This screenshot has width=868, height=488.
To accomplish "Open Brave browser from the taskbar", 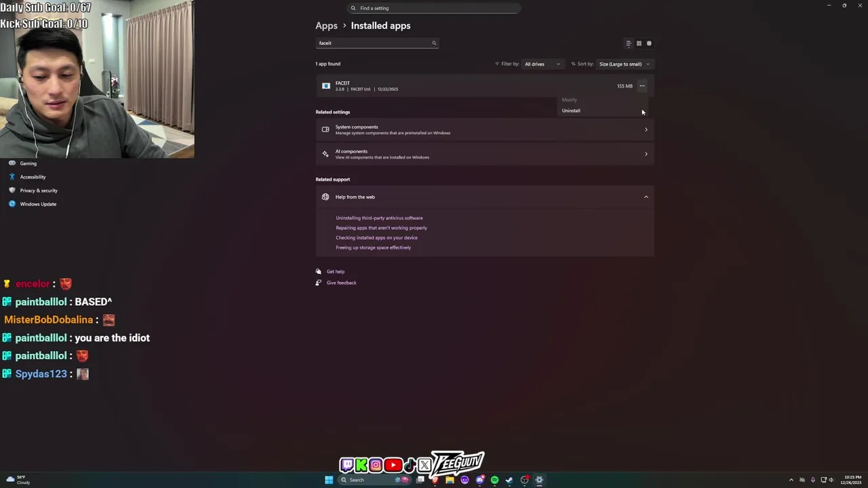I will (435, 480).
